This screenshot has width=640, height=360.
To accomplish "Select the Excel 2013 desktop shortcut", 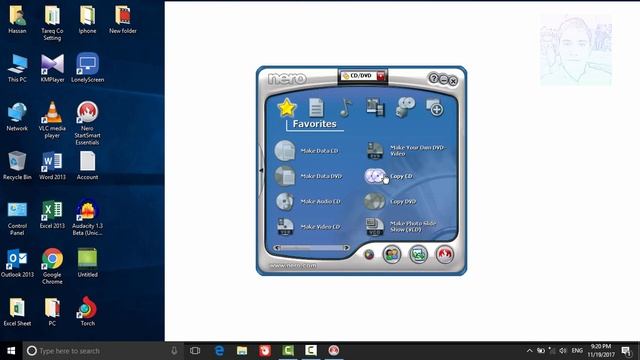I will point(52,214).
